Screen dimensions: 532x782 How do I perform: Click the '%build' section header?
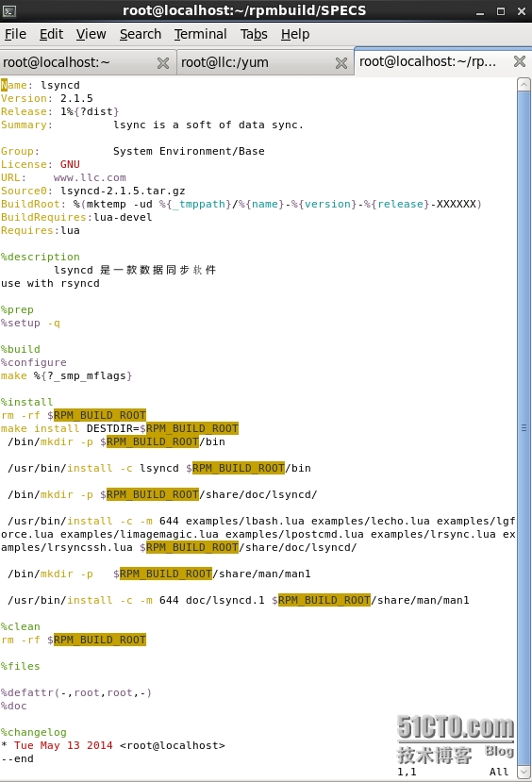coord(21,349)
